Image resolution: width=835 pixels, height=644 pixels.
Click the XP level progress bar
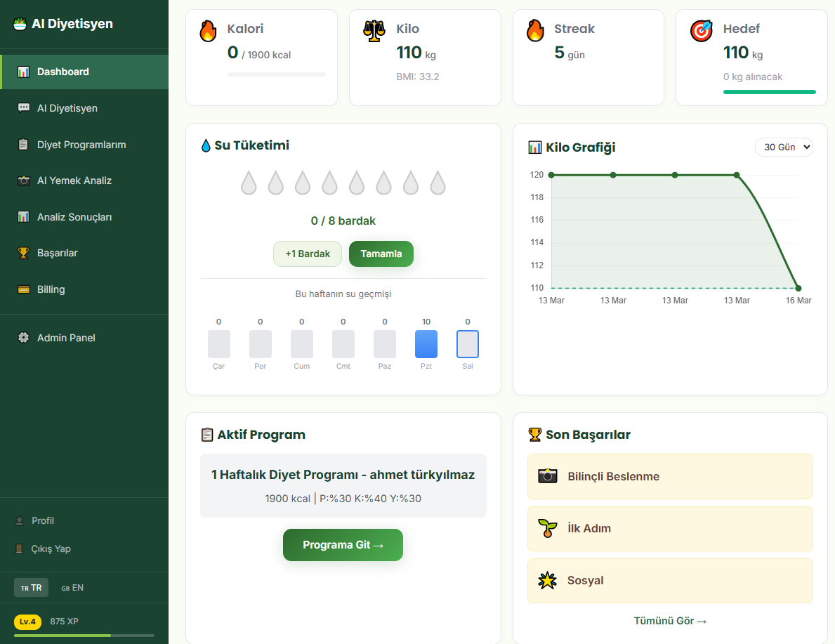tap(84, 636)
